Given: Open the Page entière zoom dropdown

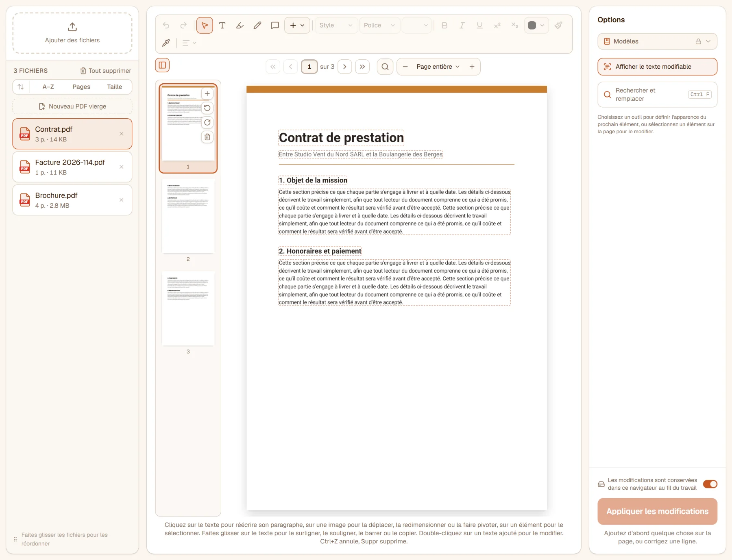Looking at the screenshot, I should click(438, 67).
